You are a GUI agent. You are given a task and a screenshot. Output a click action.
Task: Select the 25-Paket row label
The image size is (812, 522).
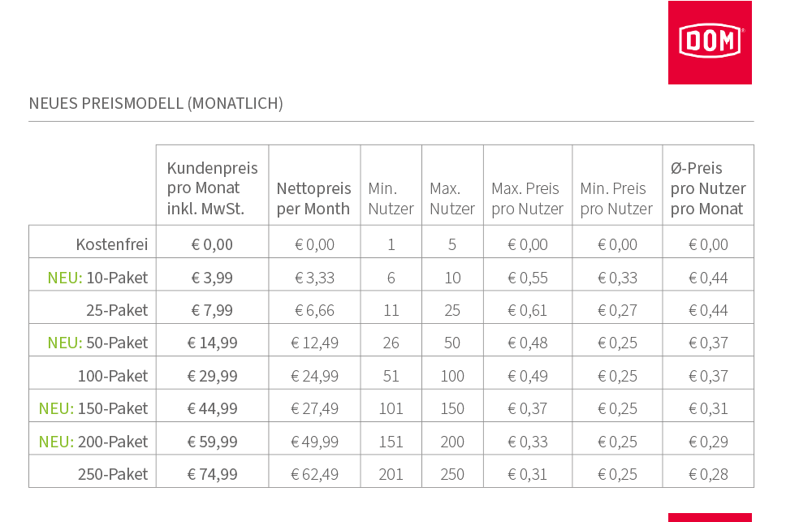pos(117,310)
